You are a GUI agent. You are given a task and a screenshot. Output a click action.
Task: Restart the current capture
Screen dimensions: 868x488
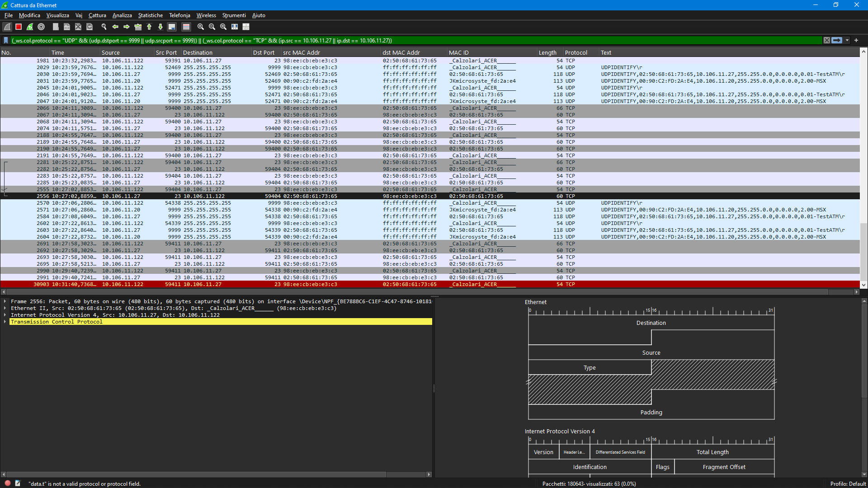(30, 27)
